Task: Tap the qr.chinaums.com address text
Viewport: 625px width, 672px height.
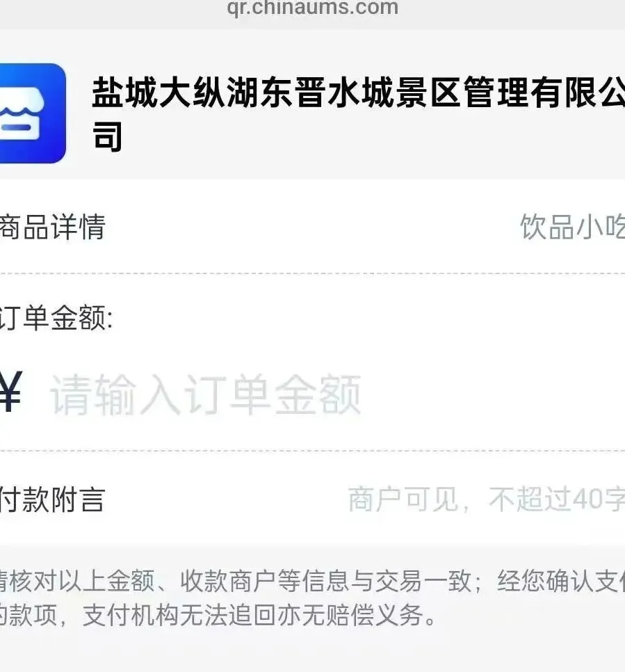Action: click(313, 7)
